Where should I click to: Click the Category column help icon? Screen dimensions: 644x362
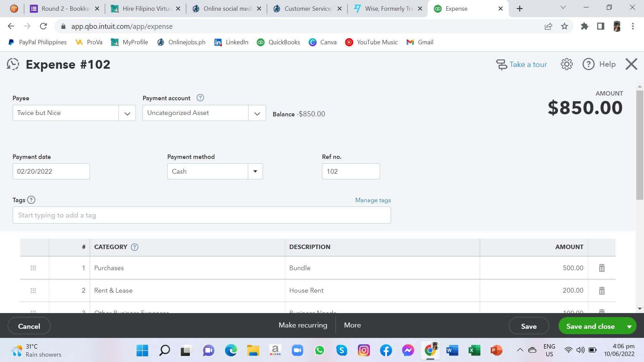[x=135, y=247]
